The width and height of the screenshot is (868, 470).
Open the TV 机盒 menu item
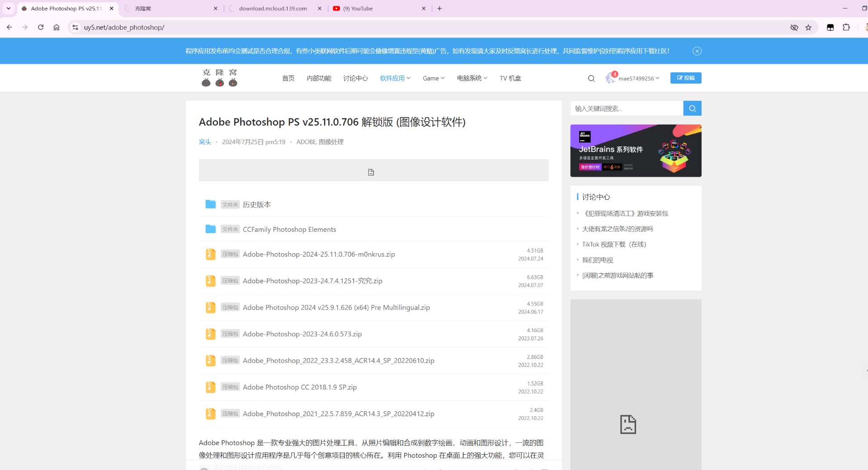point(510,78)
